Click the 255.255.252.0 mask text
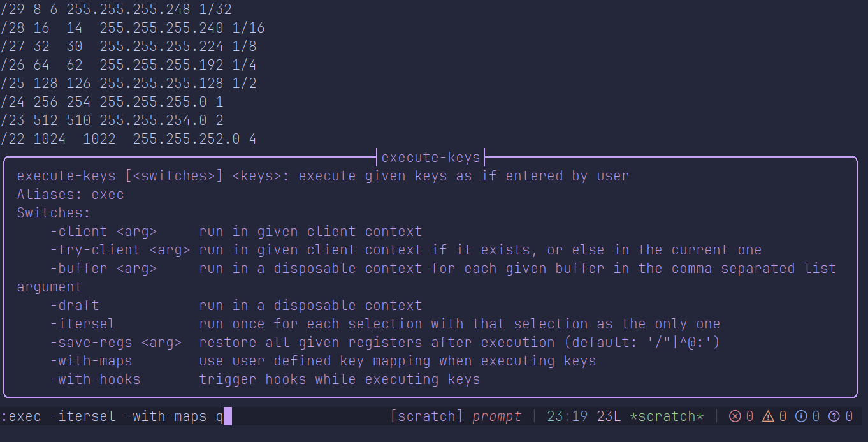 (x=186, y=138)
